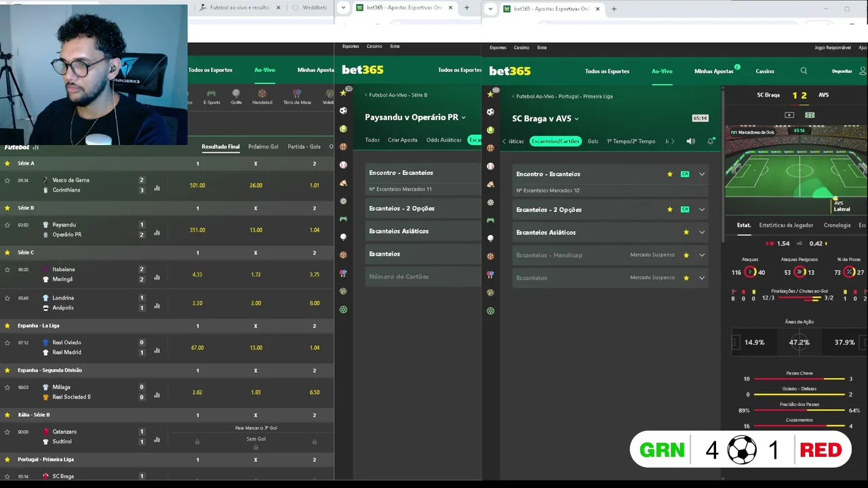Open alerts with the bell icon

click(710, 141)
